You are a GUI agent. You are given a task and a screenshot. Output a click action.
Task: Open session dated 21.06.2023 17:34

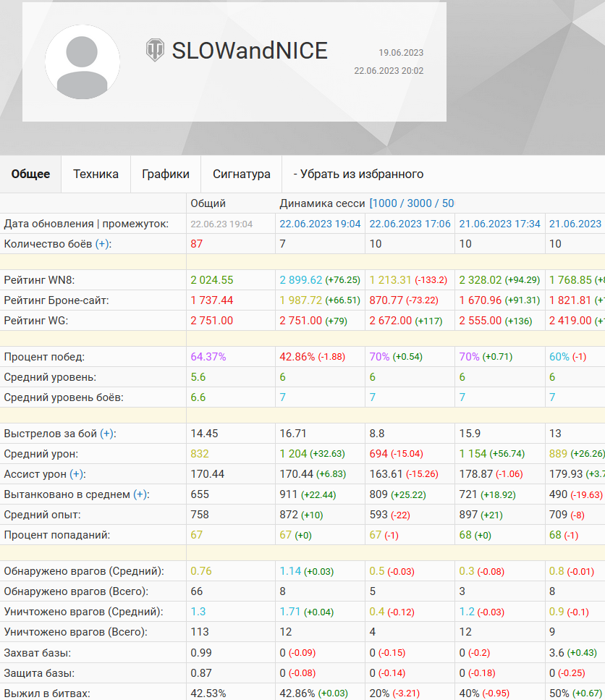[x=500, y=224]
